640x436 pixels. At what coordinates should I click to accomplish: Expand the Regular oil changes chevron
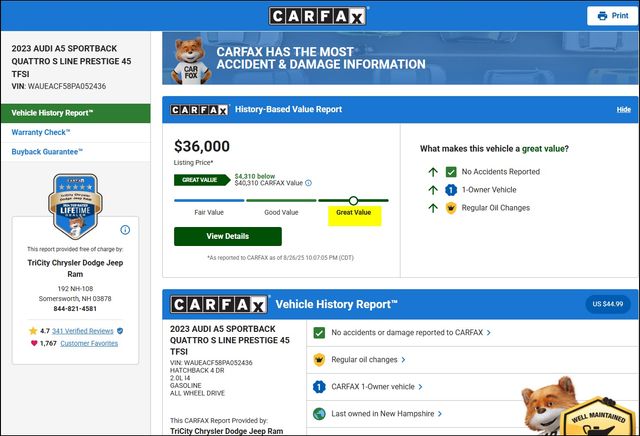[x=403, y=360]
